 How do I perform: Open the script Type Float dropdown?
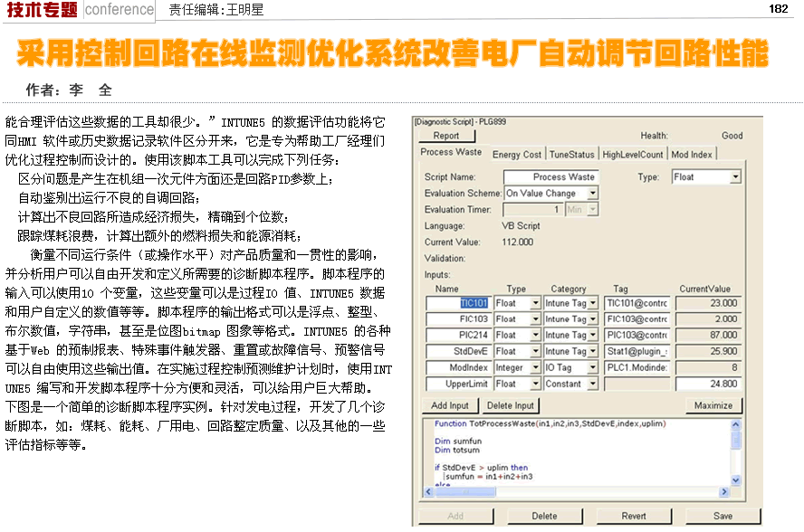(x=734, y=177)
